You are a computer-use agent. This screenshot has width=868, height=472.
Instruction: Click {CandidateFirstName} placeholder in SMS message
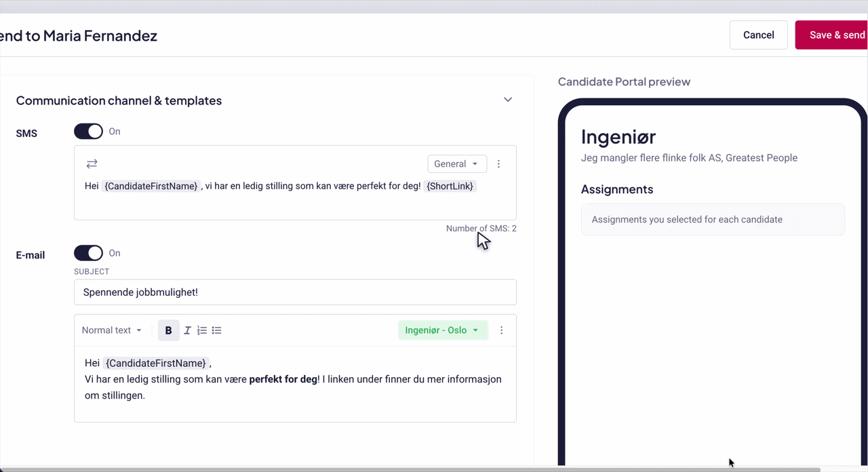(151, 186)
